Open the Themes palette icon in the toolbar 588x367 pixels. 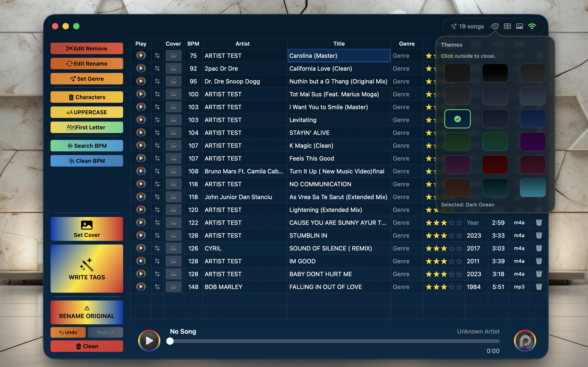click(495, 26)
